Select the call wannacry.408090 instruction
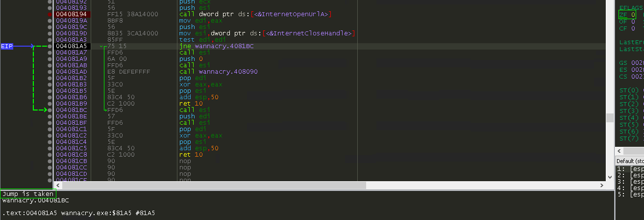644x220 pixels. coord(219,72)
